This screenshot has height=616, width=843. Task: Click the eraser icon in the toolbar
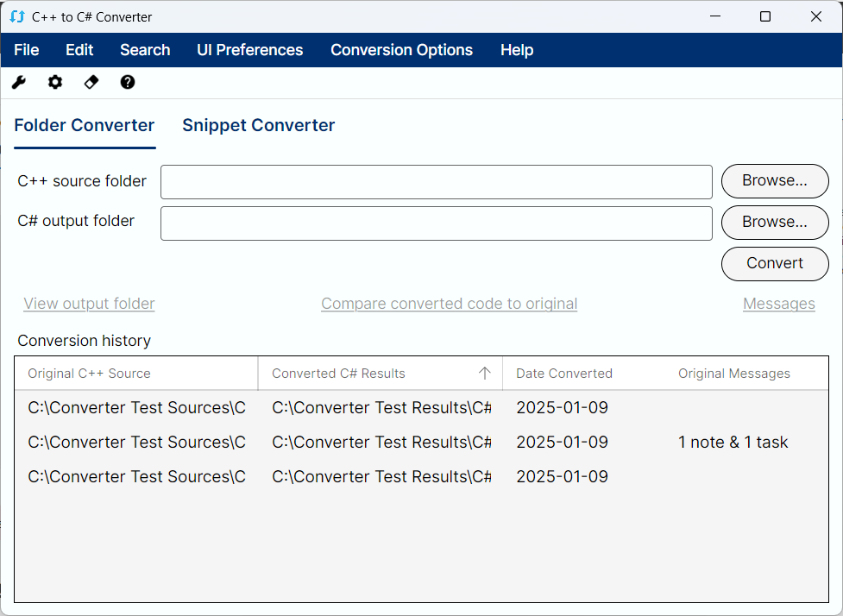pos(91,83)
